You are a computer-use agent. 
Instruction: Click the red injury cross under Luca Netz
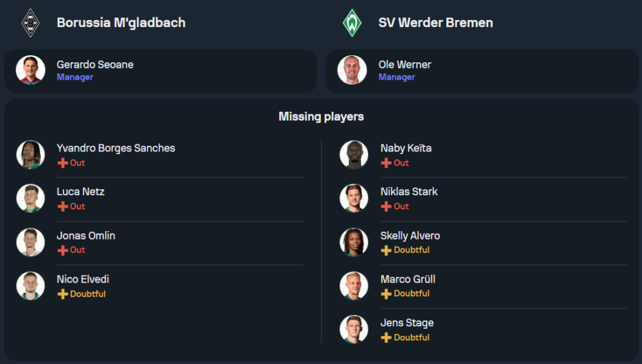tap(62, 207)
